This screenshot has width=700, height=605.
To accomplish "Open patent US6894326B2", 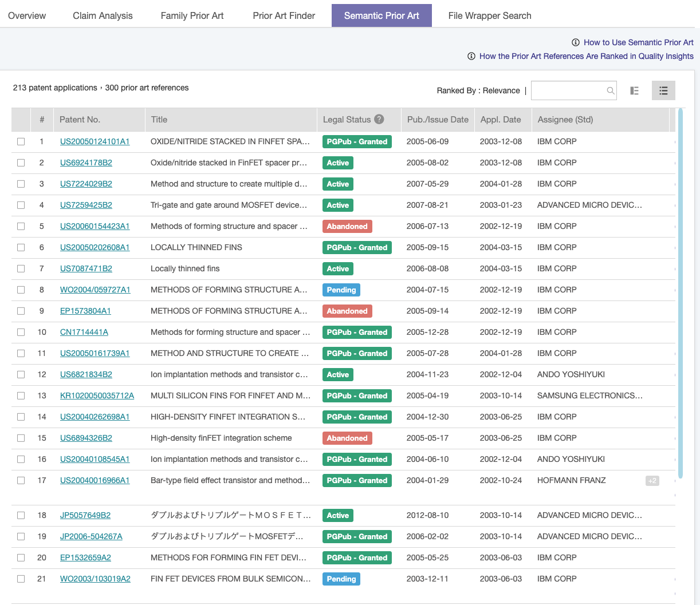I will coord(86,438).
